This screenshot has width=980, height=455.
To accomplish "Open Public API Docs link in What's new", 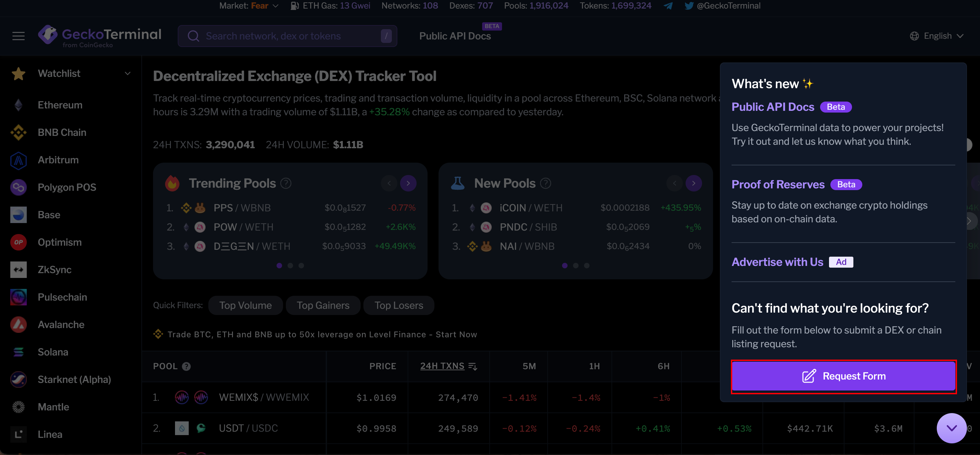I will 773,107.
